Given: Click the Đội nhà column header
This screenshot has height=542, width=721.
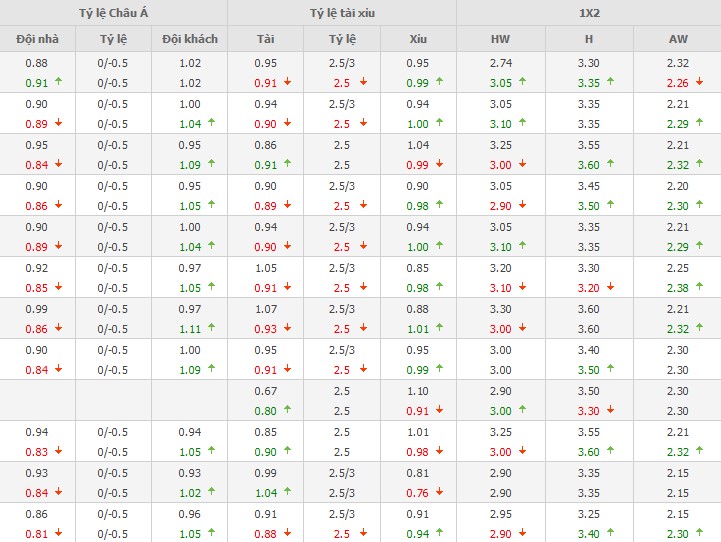Looking at the screenshot, I should 37,39.
